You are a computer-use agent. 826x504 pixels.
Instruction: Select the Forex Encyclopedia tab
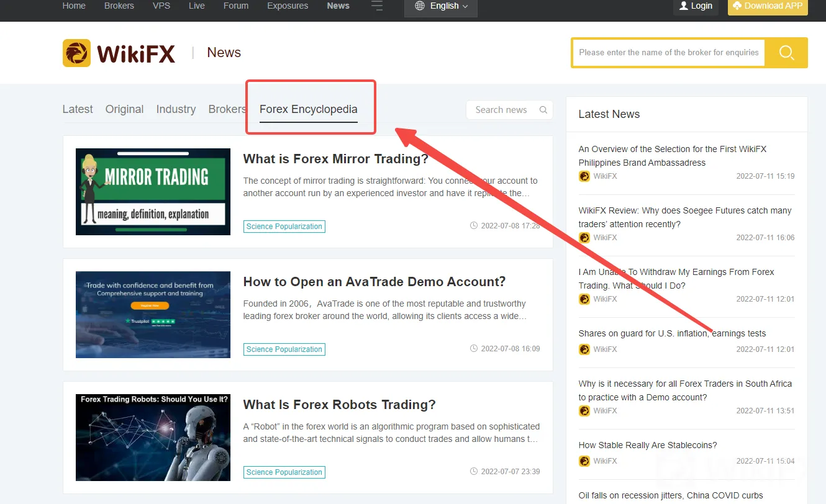(309, 109)
